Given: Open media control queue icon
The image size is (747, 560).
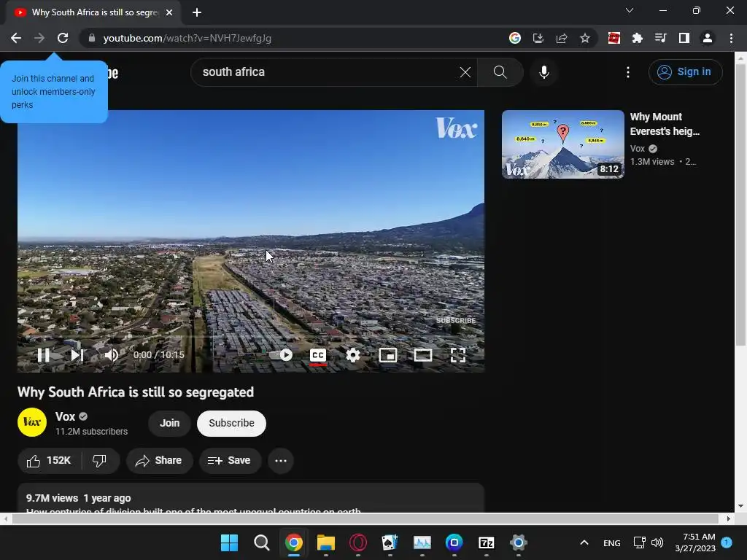Looking at the screenshot, I should point(661,38).
